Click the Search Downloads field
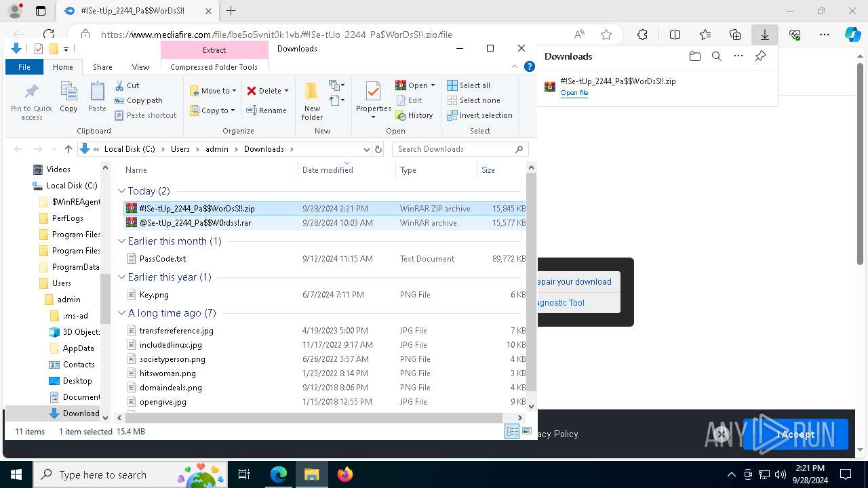The height and width of the screenshot is (488, 868). (460, 149)
